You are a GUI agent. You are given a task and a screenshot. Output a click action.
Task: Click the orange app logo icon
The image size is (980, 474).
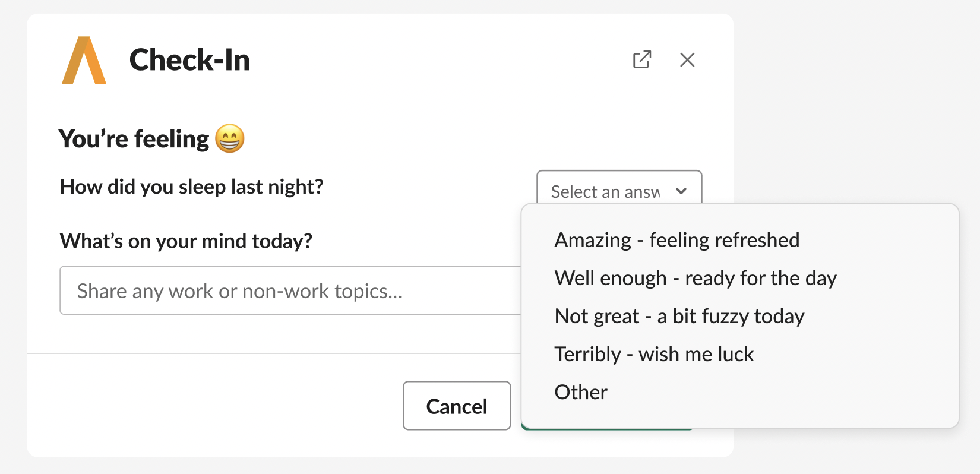pyautogui.click(x=84, y=61)
